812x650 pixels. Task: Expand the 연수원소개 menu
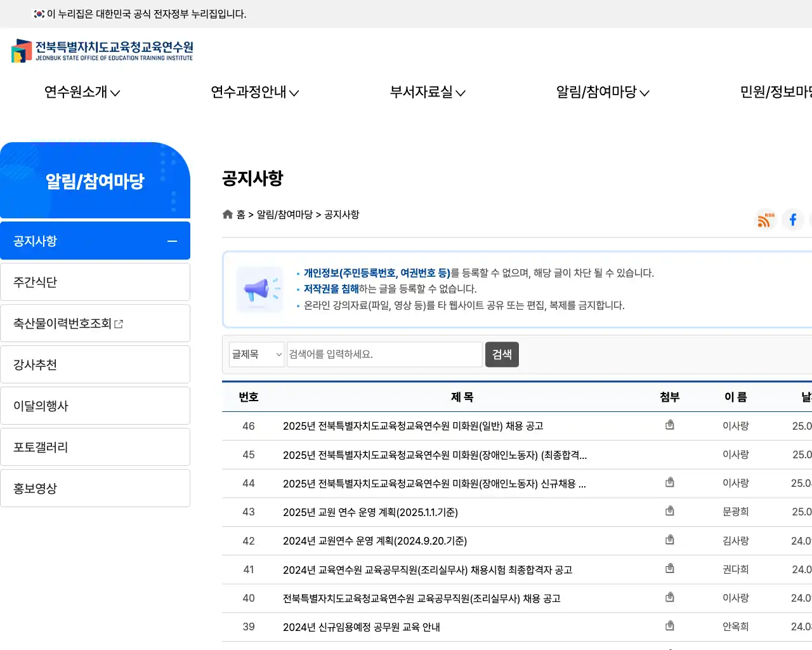click(82, 92)
